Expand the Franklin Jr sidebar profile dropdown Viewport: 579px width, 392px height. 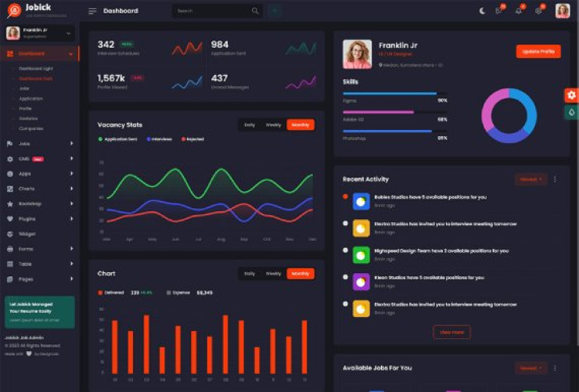(69, 33)
